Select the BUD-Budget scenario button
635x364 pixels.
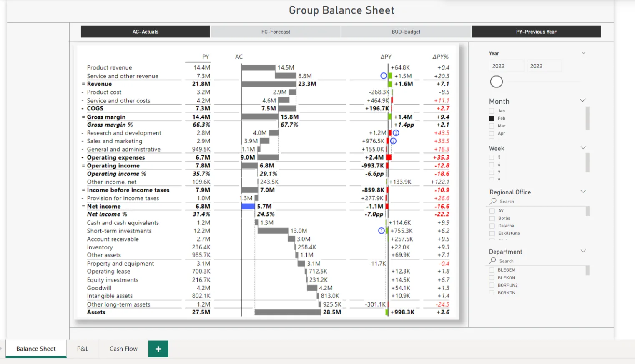(406, 32)
